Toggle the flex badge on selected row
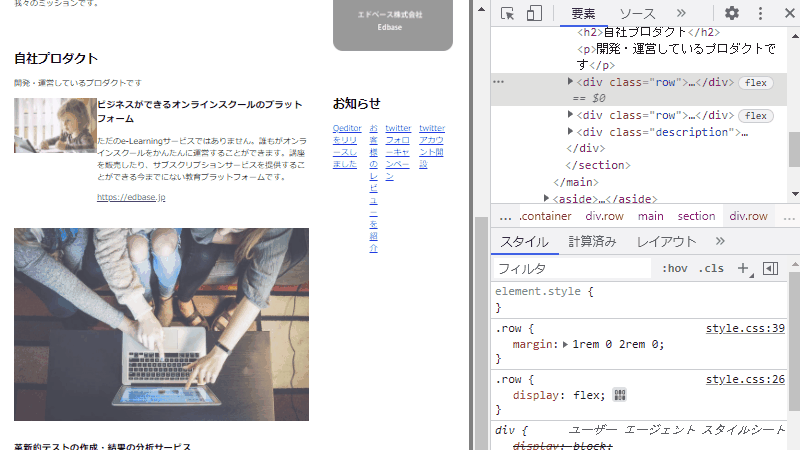The height and width of the screenshot is (450, 800). click(x=756, y=83)
